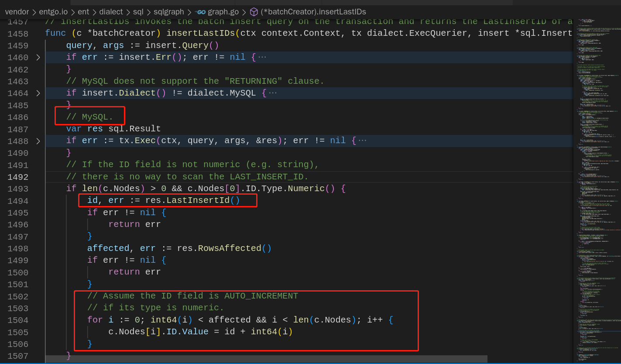Open the sqlgraph breadcrumb segment
Image resolution: width=621 pixels, height=364 pixels.
point(169,12)
